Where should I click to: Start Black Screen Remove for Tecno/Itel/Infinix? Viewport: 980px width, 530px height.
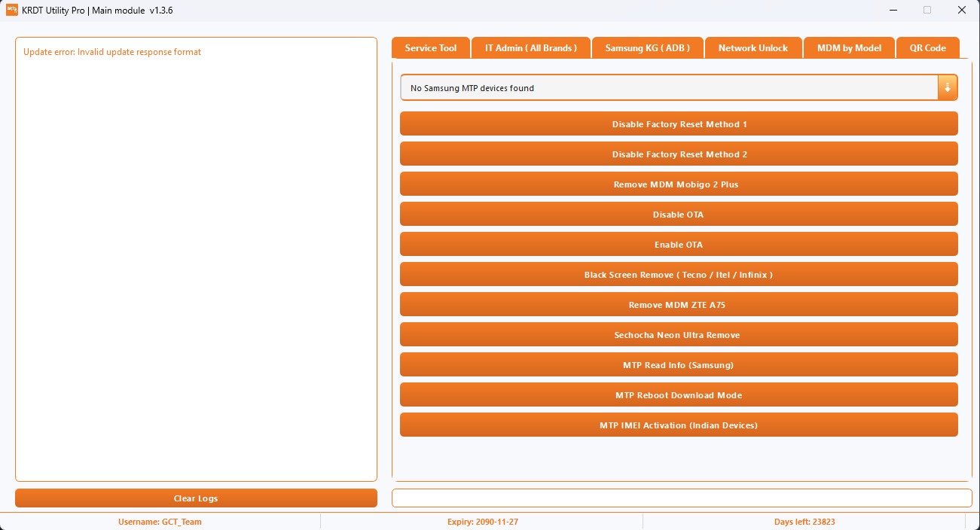coord(679,275)
